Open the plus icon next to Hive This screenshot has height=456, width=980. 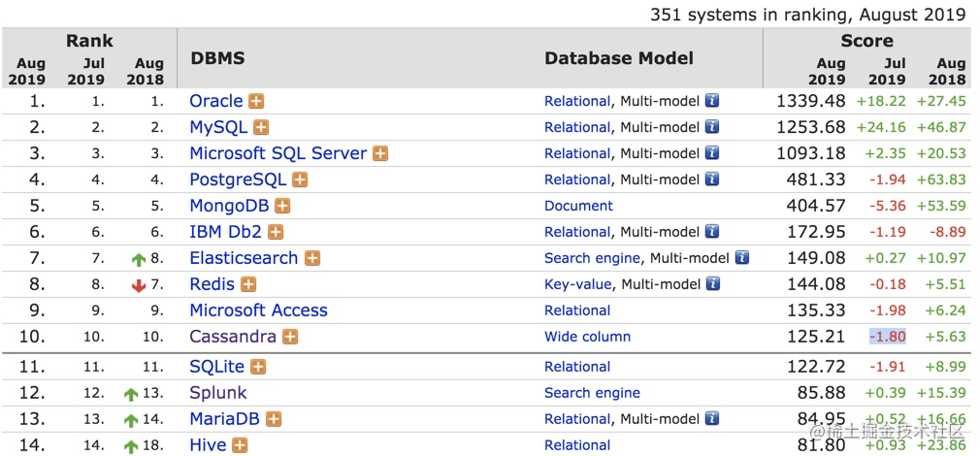[240, 445]
